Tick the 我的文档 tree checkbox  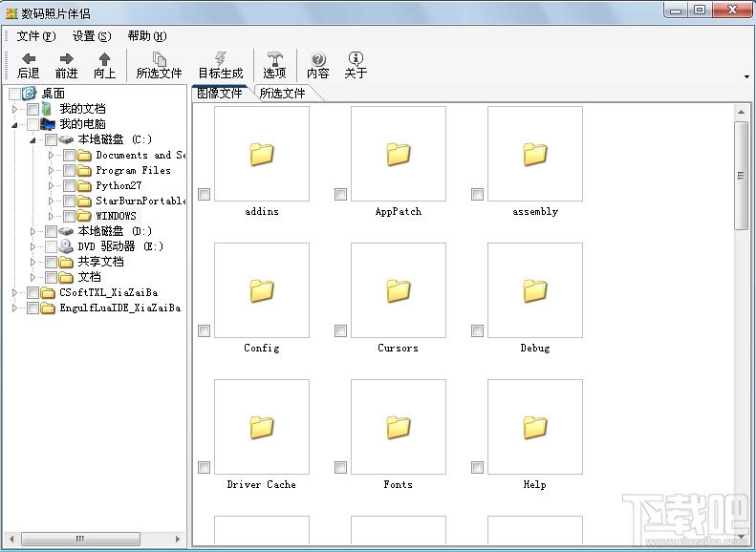[32, 109]
